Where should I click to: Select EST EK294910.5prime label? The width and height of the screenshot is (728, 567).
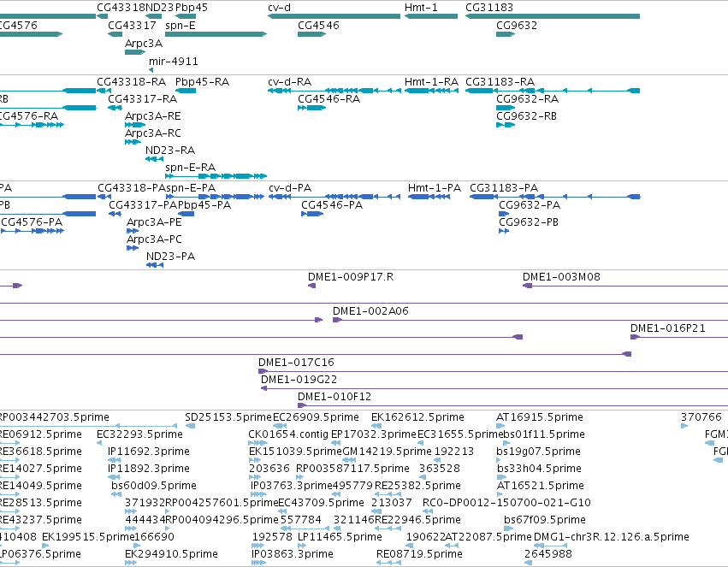(x=171, y=554)
